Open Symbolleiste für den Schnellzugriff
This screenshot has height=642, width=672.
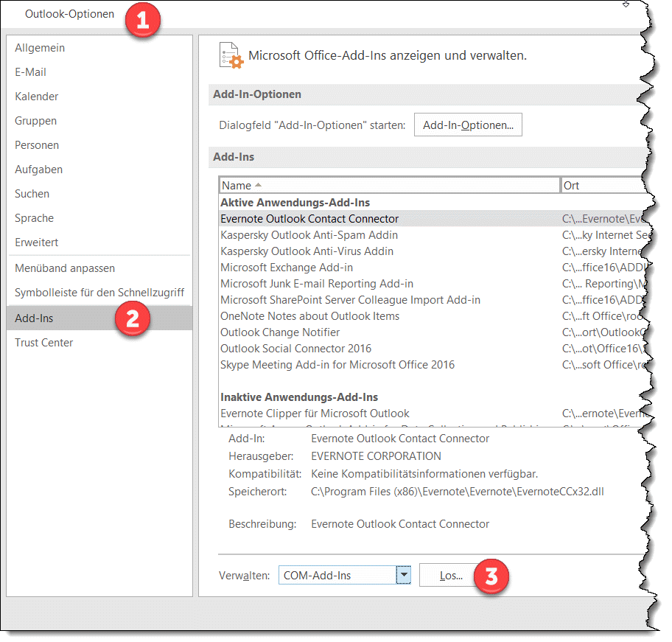(99, 293)
